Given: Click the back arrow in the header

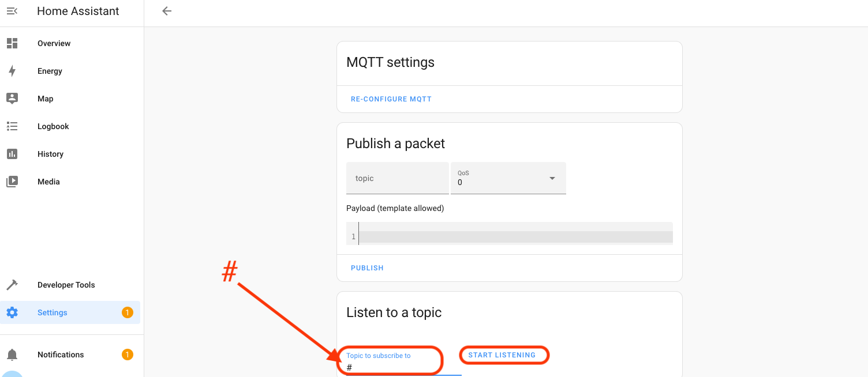Looking at the screenshot, I should click(x=167, y=11).
